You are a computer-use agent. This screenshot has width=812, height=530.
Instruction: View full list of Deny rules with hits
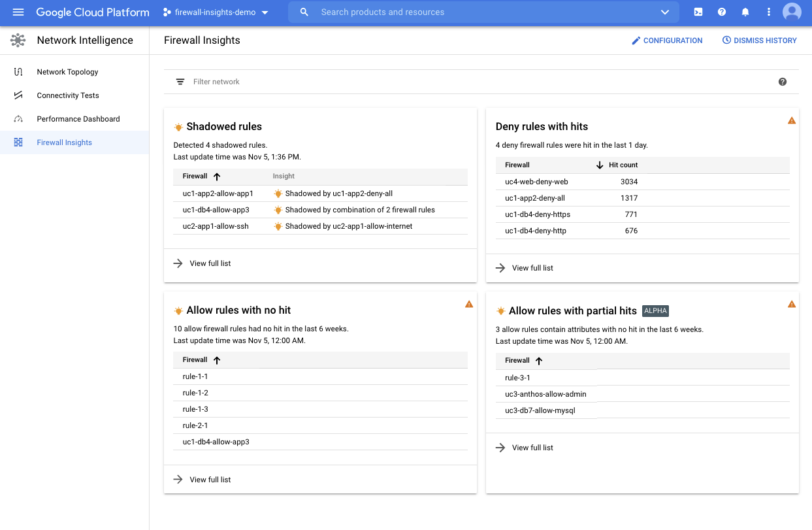525,268
